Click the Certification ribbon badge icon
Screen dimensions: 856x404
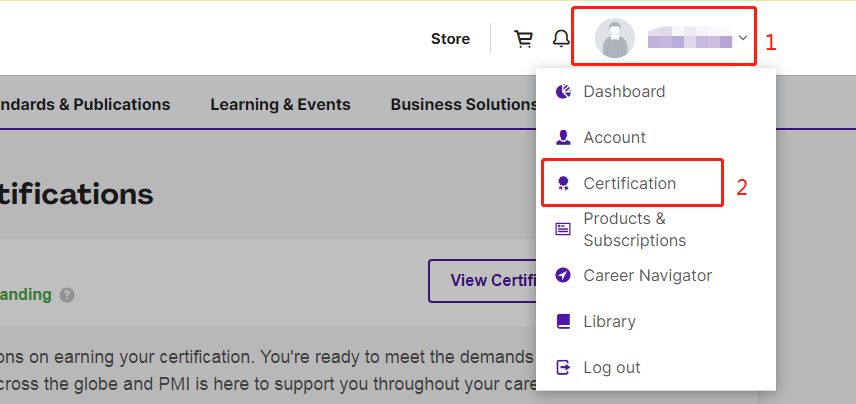(x=563, y=183)
